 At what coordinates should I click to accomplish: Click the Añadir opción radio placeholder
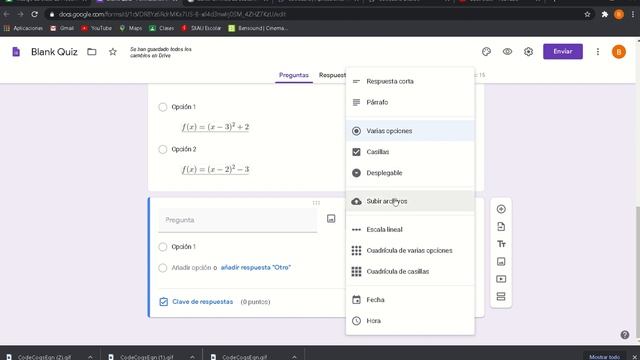coord(162,268)
